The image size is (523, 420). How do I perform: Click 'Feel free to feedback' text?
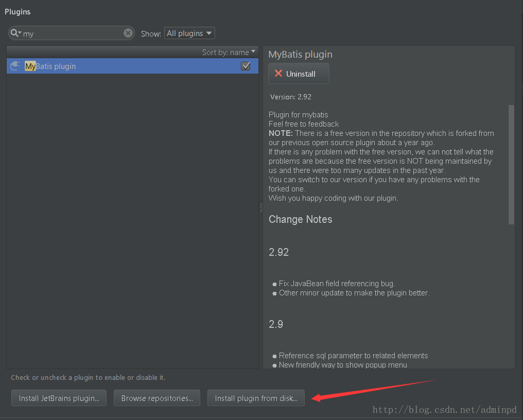[304, 124]
